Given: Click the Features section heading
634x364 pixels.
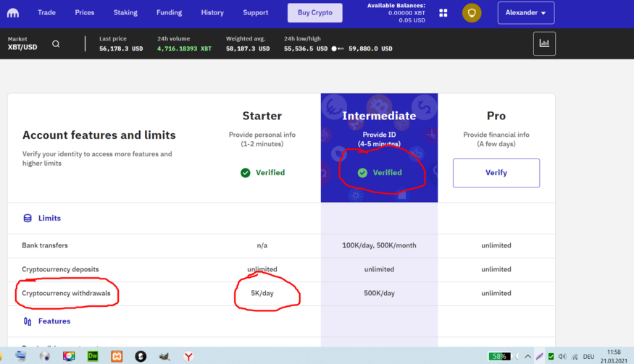Looking at the screenshot, I should pyautogui.click(x=54, y=321).
